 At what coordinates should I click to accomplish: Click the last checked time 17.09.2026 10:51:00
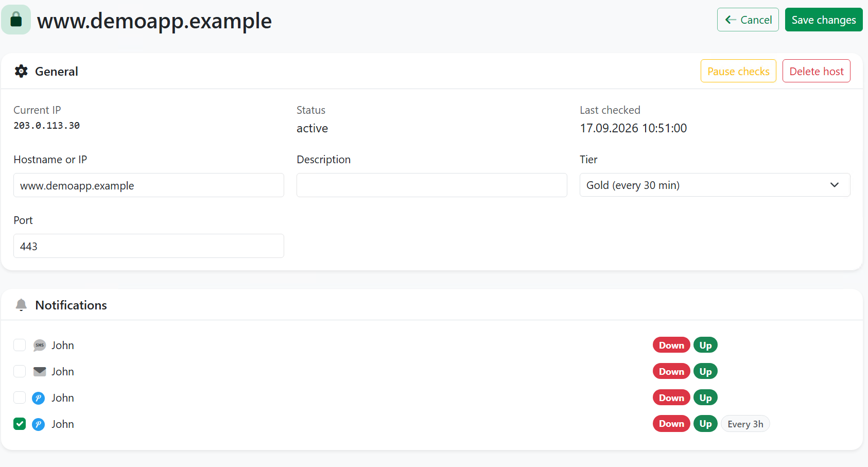[x=633, y=128]
